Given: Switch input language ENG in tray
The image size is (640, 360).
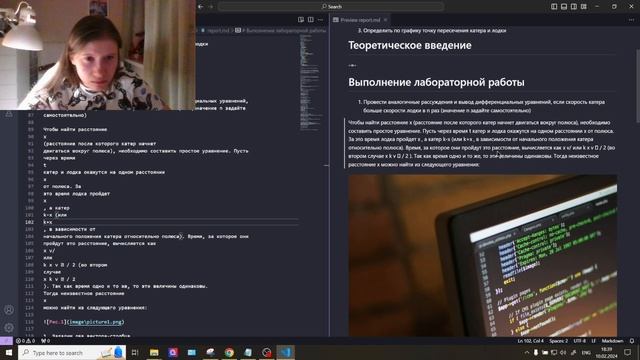Looking at the screenshot, I should (x=586, y=353).
